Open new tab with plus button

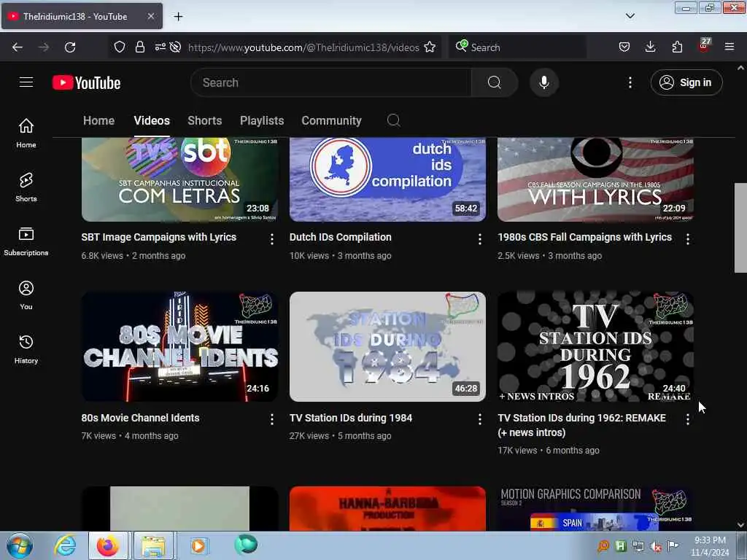coord(178,17)
